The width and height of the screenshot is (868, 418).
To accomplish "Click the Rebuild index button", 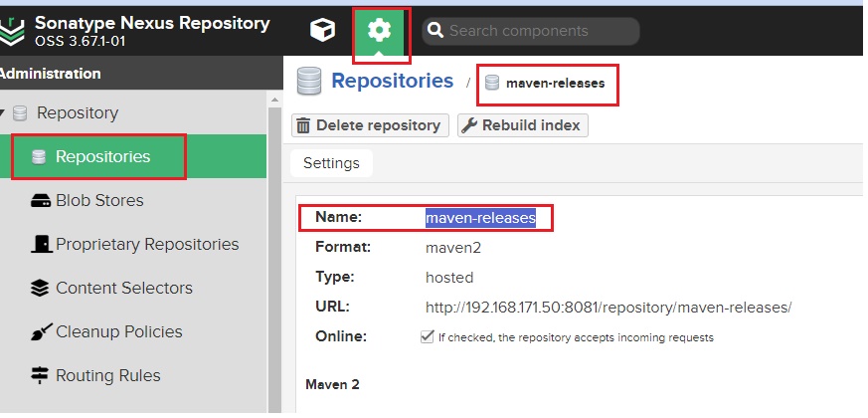I will [x=523, y=125].
